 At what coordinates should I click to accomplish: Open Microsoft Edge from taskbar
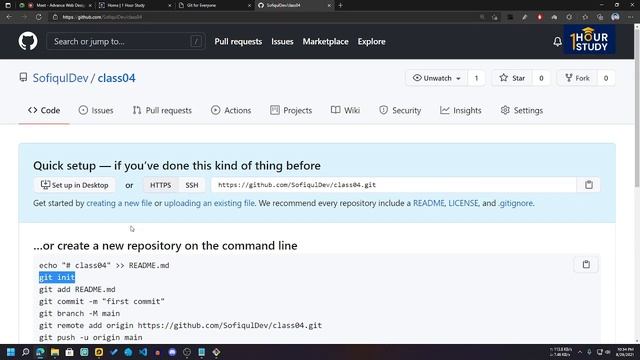pos(40,352)
